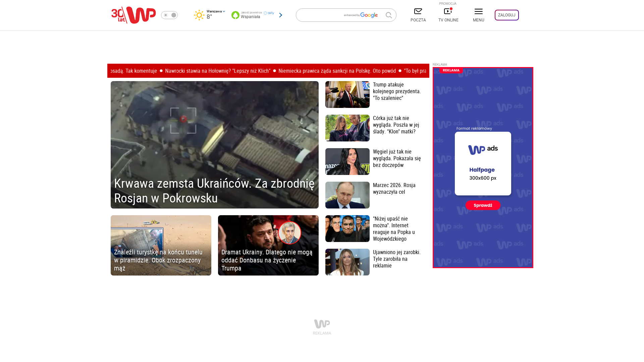Click the WP 30 lat logo
Image resolution: width=644 pixels, height=362 pixels.
[133, 15]
